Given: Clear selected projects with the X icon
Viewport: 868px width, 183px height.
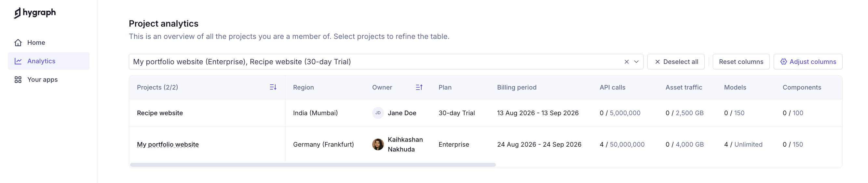Looking at the screenshot, I should 626,62.
